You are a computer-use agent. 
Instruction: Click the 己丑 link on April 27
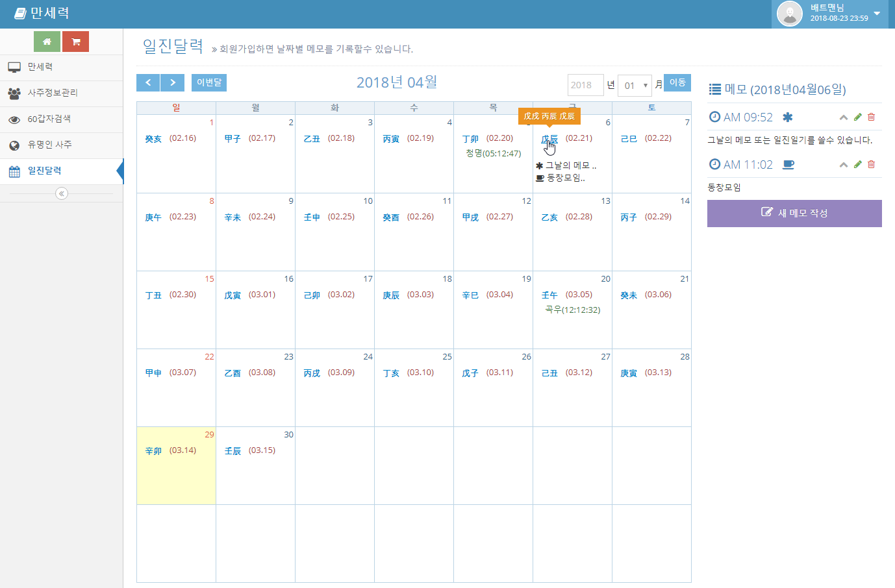point(549,373)
